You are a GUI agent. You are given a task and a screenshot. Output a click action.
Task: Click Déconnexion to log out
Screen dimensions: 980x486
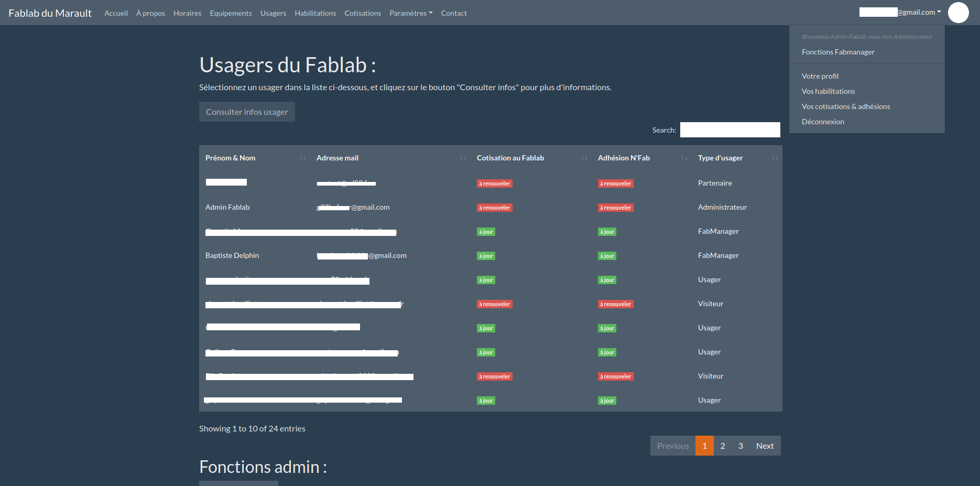point(823,122)
